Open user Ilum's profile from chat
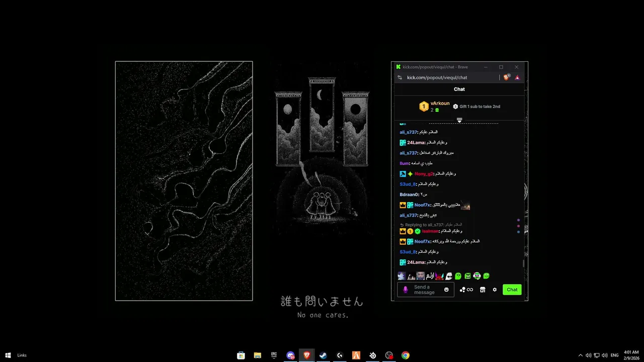 (x=404, y=163)
